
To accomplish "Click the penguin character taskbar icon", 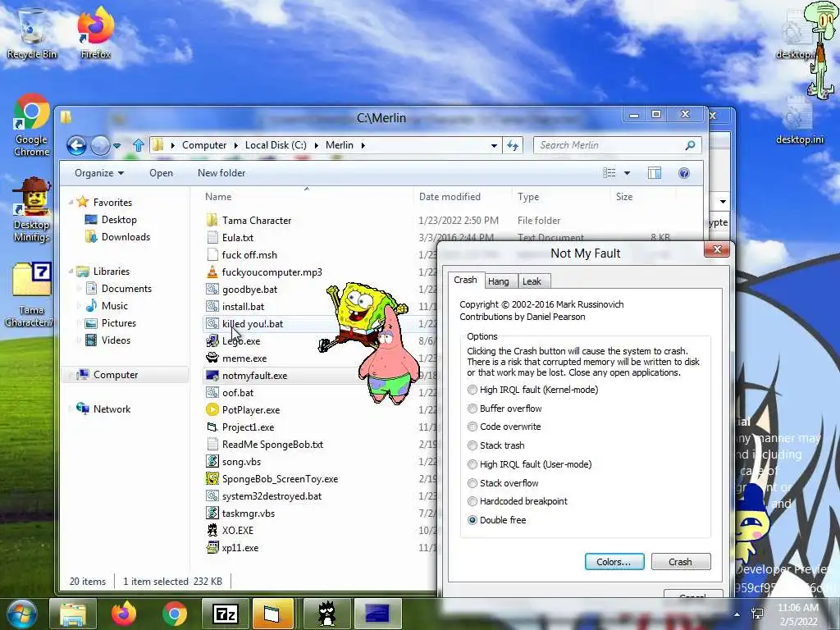I will point(326,614).
